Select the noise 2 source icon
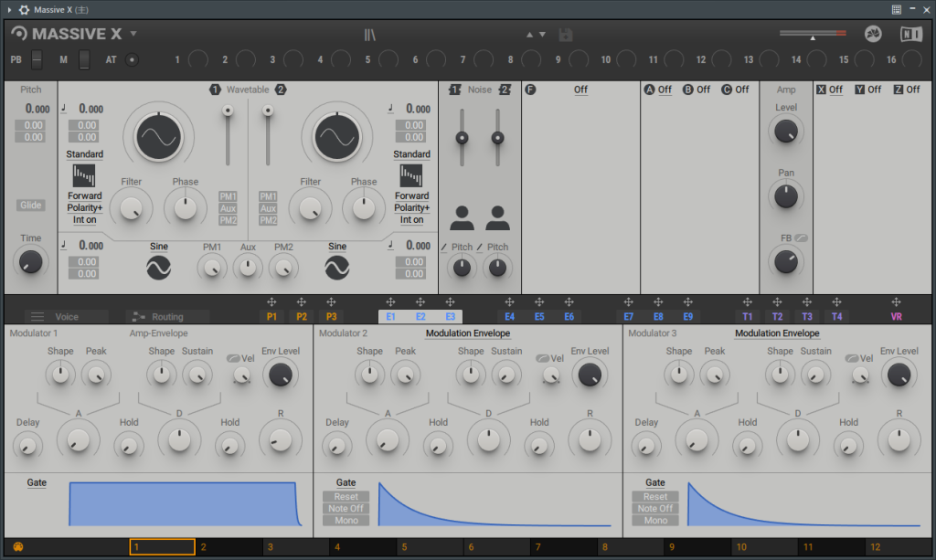 pyautogui.click(x=497, y=218)
